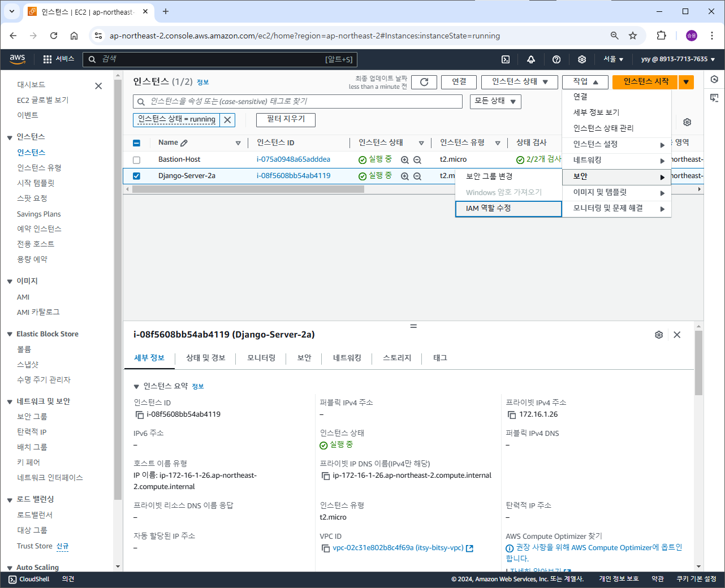The height and width of the screenshot is (588, 725).
Task: Bookmark this page with the star icon
Action: [x=633, y=36]
